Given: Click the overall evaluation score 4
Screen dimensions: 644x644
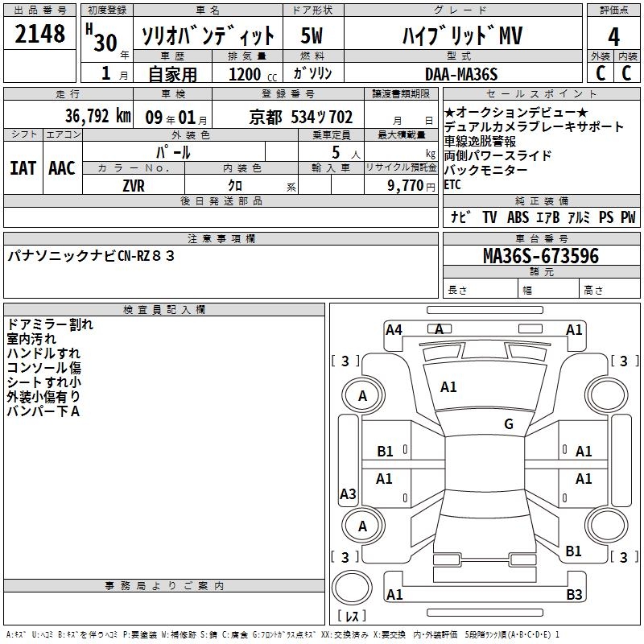Looking at the screenshot, I should coord(613,37).
